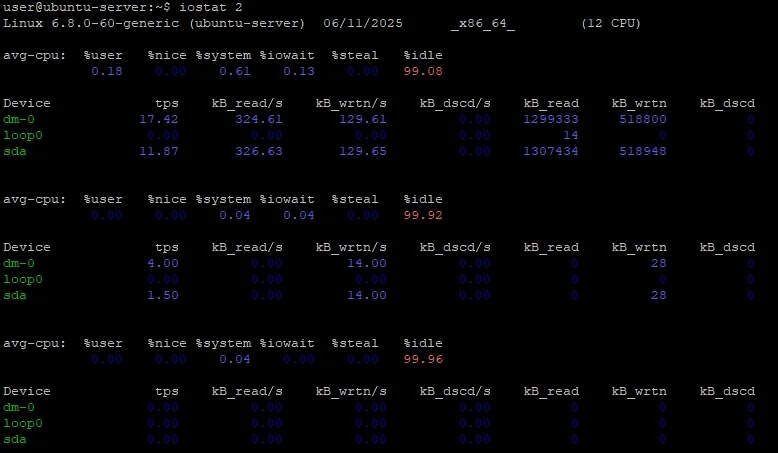Click the tps value 4.00
The width and height of the screenshot is (778, 453).
click(163, 263)
